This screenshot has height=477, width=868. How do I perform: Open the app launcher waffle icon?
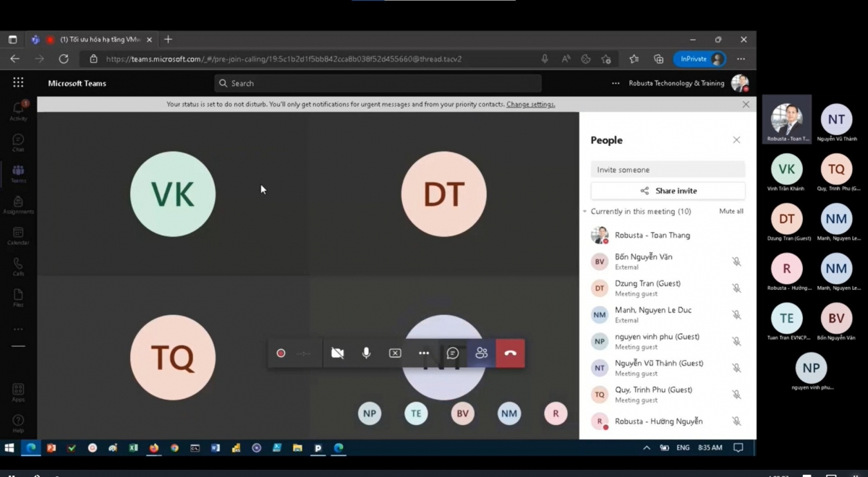(18, 83)
